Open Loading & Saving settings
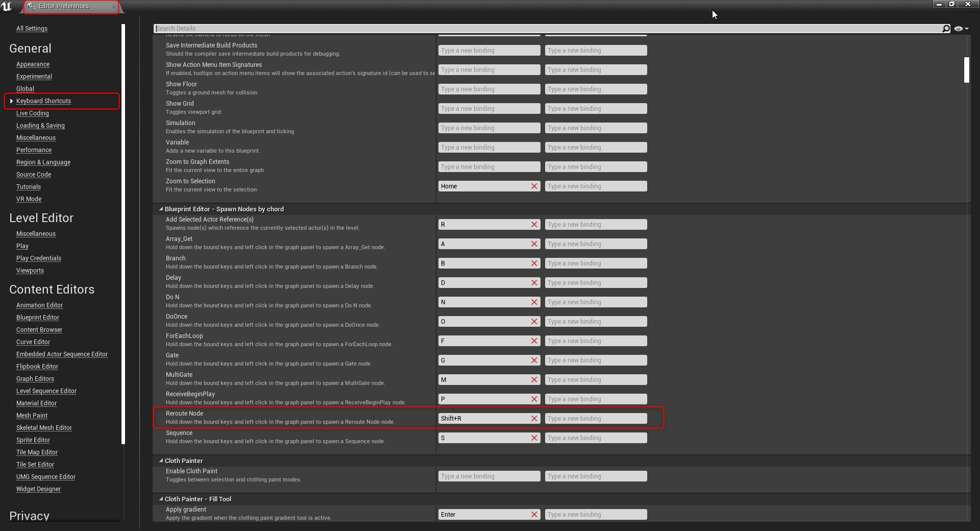The image size is (980, 531). click(40, 126)
